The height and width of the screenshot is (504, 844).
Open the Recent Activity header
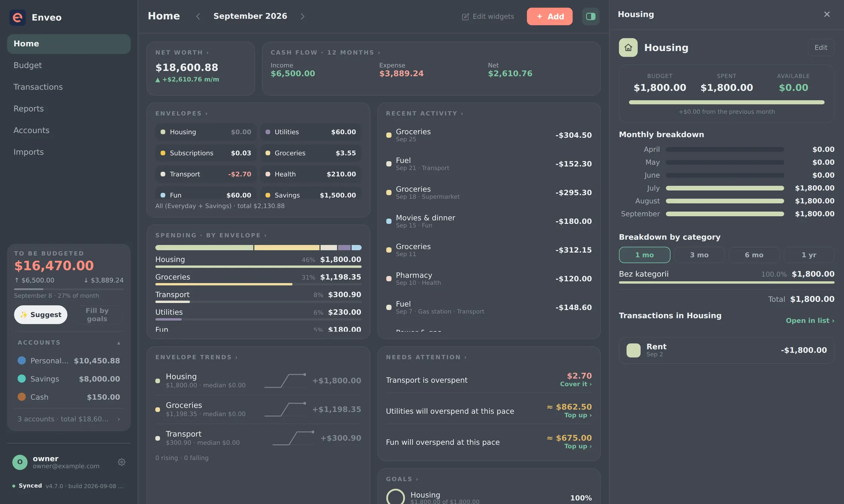pyautogui.click(x=425, y=113)
